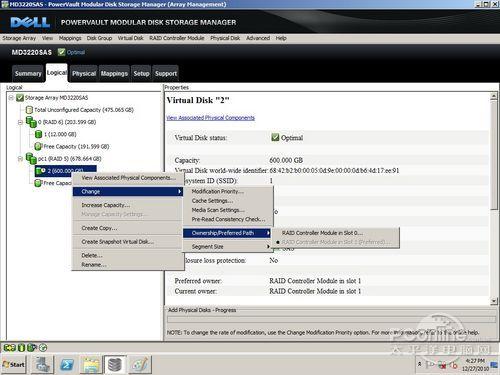500x375 pixels.
Task: Collapse disk group pc1 RAID 5 node
Action: coord(20,159)
